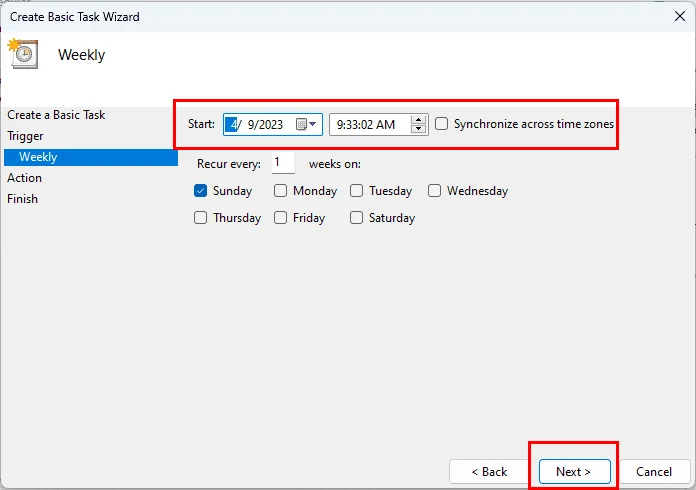Select Create a Basic Task step
Image resolution: width=696 pixels, height=490 pixels.
(x=56, y=115)
